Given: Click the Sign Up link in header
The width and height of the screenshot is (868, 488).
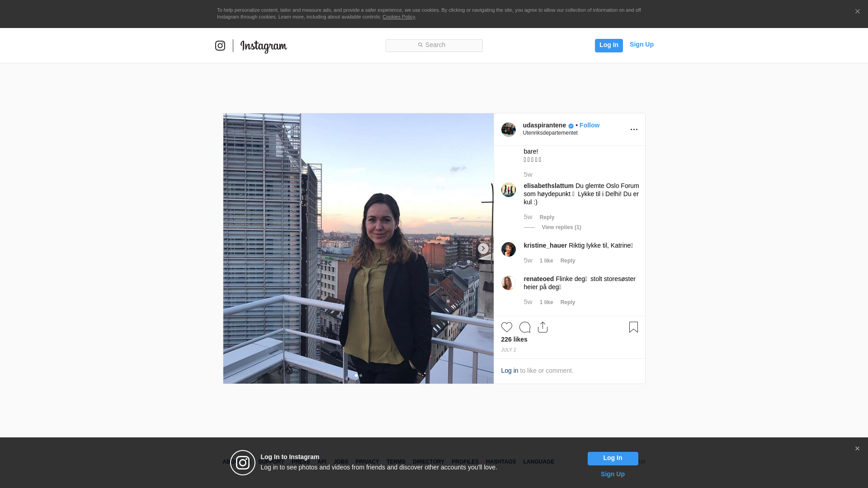Looking at the screenshot, I should [x=642, y=44].
